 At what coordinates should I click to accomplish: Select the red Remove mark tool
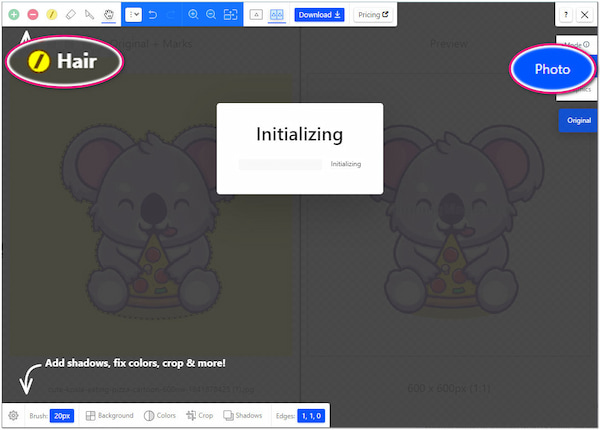32,15
